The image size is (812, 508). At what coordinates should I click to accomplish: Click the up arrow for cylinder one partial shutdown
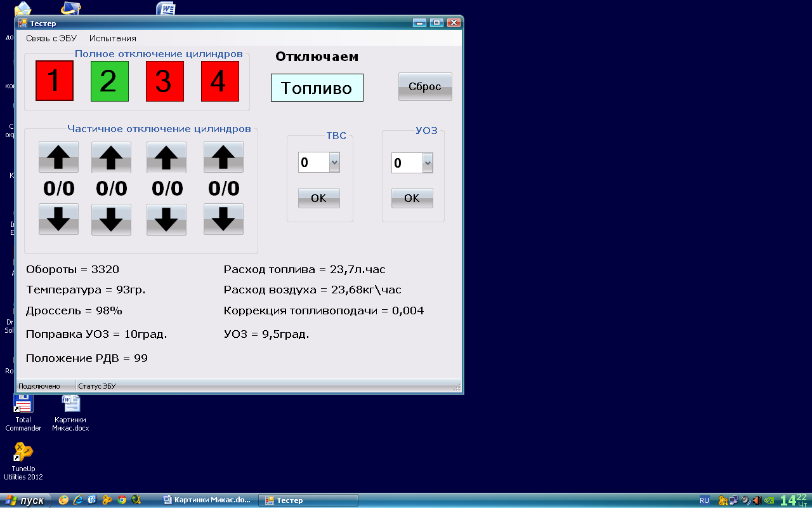59,156
